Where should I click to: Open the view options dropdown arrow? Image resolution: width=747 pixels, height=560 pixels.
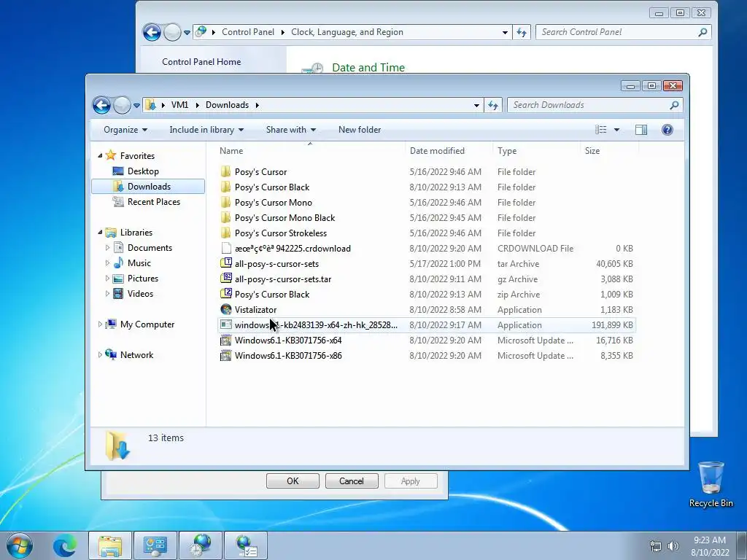(x=616, y=130)
